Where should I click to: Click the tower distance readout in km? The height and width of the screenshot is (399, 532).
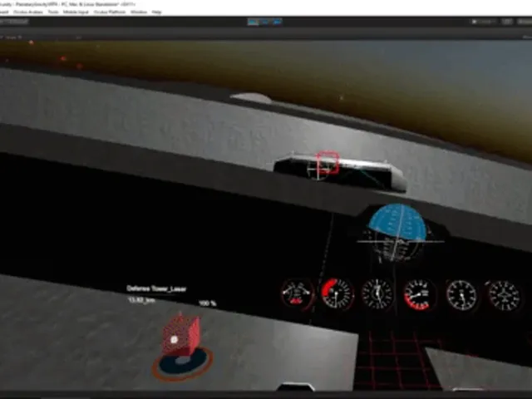pyautogui.click(x=141, y=300)
